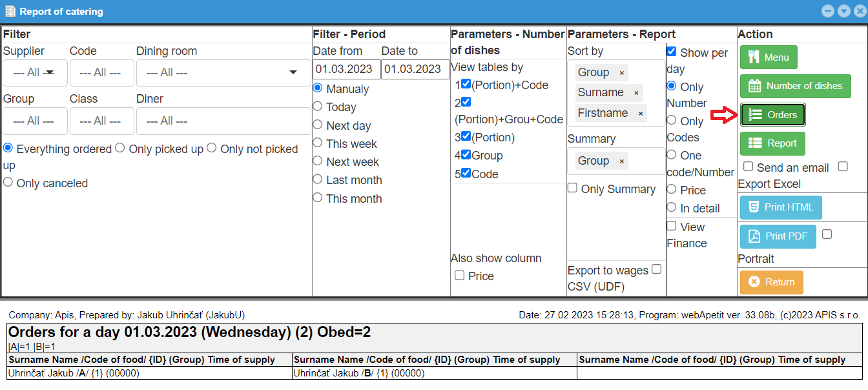This screenshot has height=390, width=868.
Task: Click the Orders list button
Action: 772,115
